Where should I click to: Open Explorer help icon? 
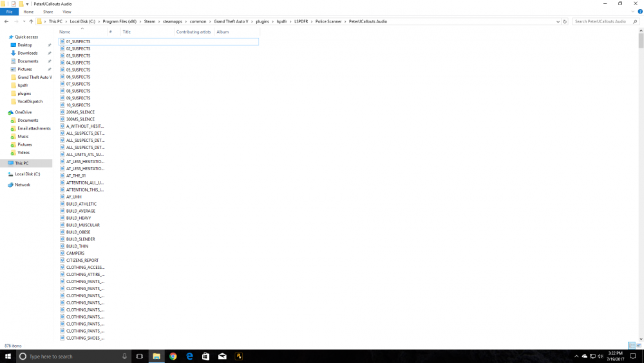coord(640,12)
